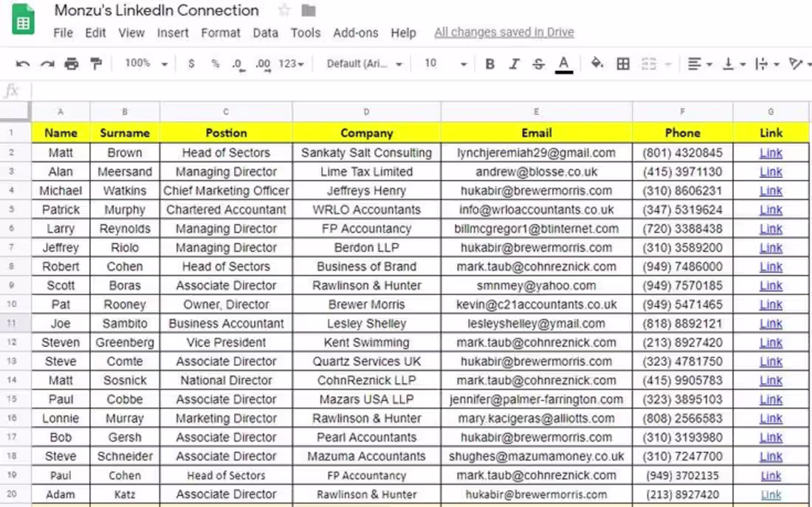The image size is (812, 507).
Task: Click the Google Sheets home icon
Action: (23, 19)
